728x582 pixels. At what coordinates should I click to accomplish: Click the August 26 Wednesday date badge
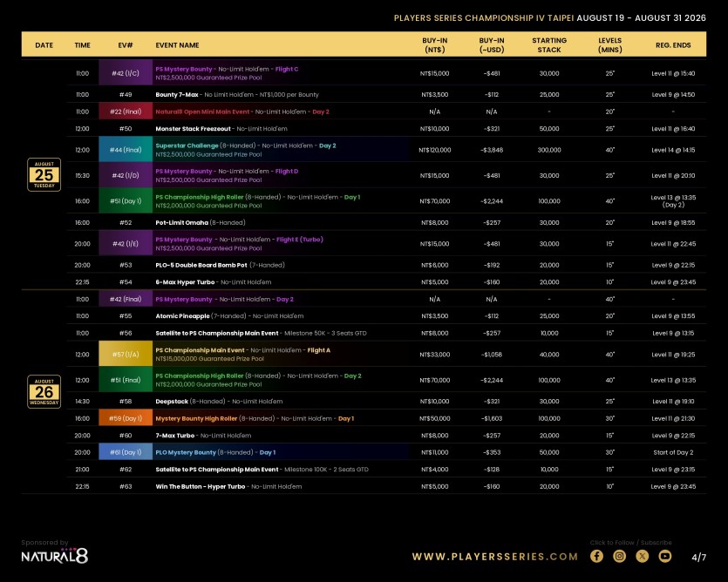coord(44,392)
